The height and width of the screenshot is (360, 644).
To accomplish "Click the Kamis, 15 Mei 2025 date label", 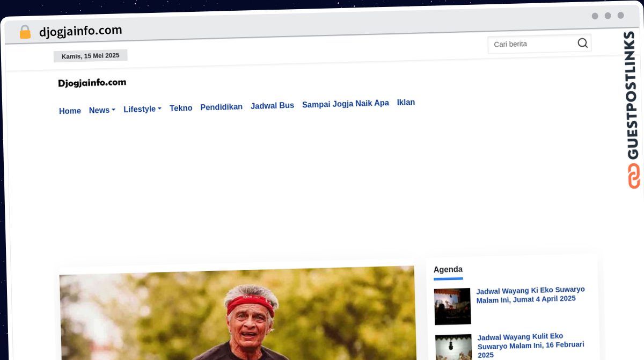I will (90, 56).
